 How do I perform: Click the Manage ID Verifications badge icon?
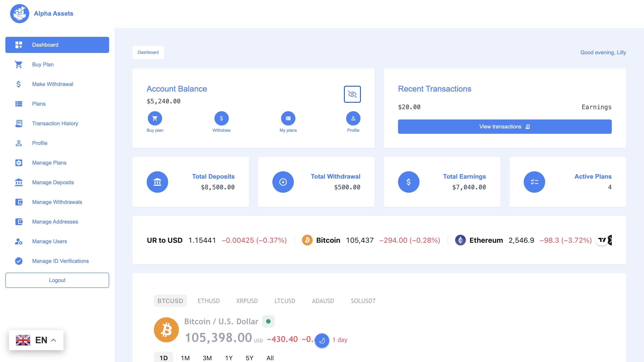click(x=19, y=261)
